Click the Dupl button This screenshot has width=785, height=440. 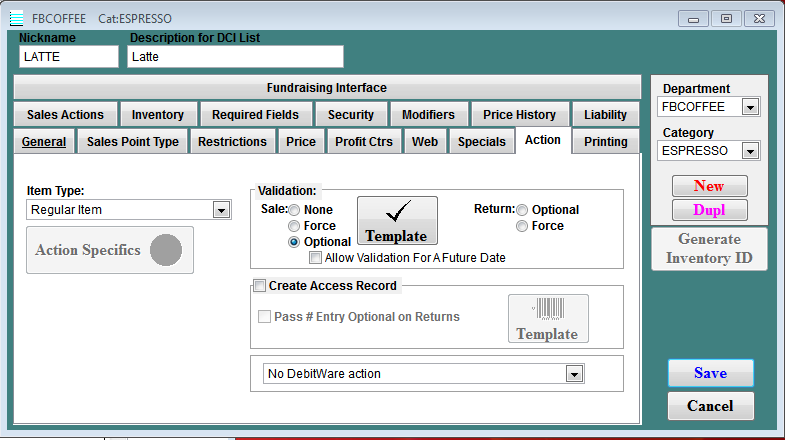click(x=709, y=210)
